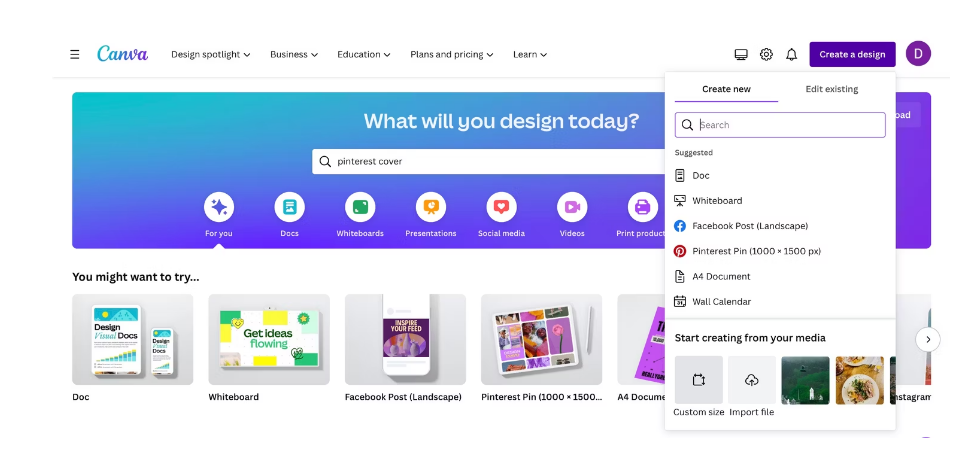The width and height of the screenshot is (980, 459).
Task: Switch to Create new tab
Action: point(726,89)
